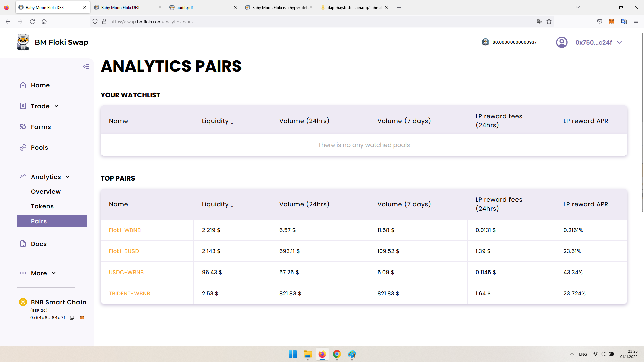Open Analytics Tokens page

point(42,206)
